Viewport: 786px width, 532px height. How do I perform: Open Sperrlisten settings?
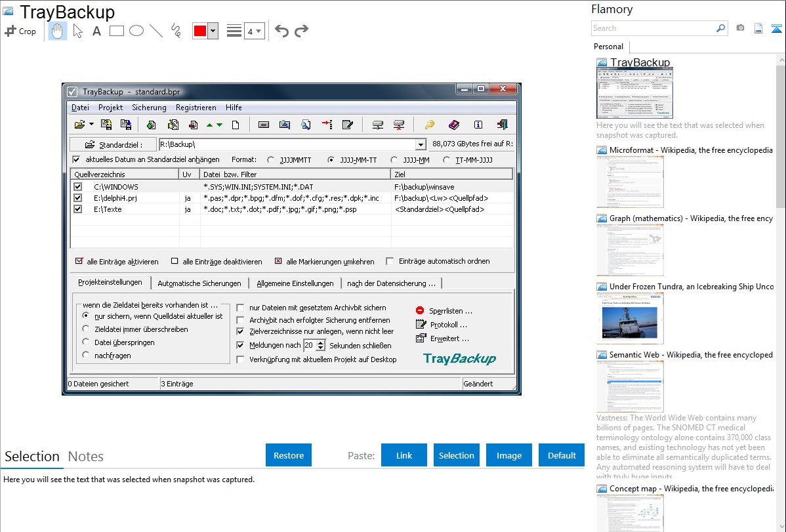pos(444,311)
